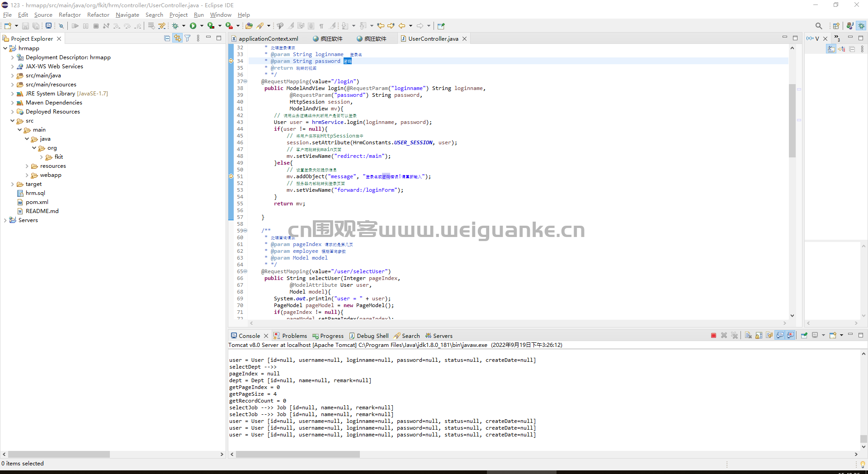Click Console horizontal scrollbar thumb
868x474 pixels.
coord(298,454)
